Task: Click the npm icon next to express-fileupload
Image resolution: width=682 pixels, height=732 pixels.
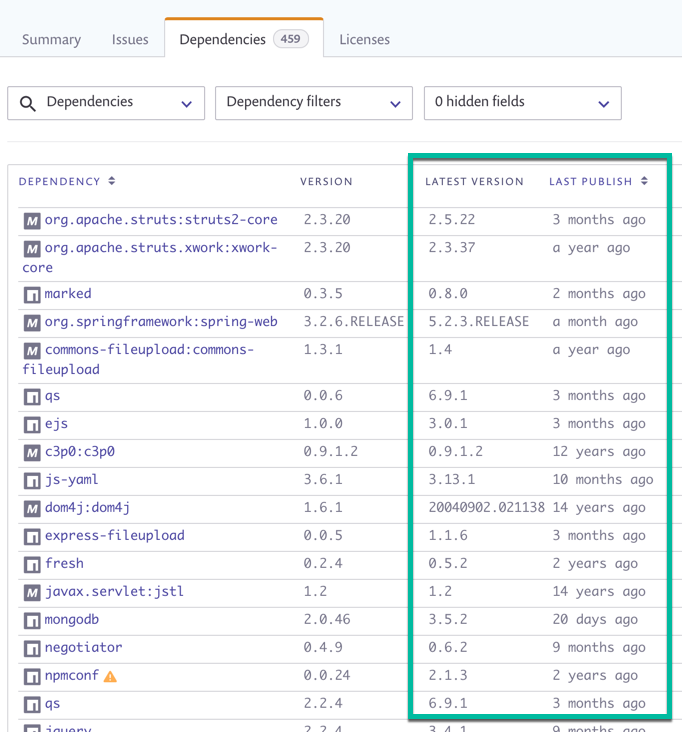Action: (x=32, y=537)
